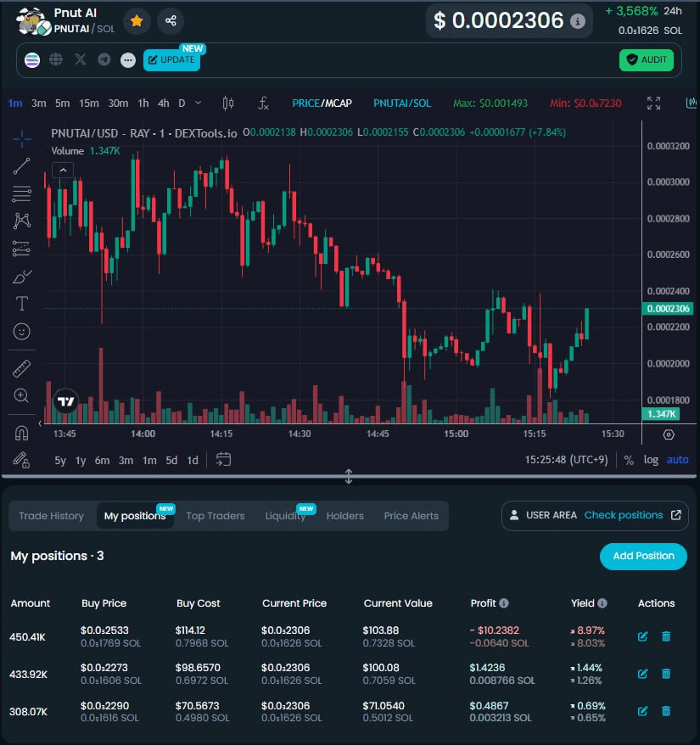Open the emoji icons tool

[22, 331]
